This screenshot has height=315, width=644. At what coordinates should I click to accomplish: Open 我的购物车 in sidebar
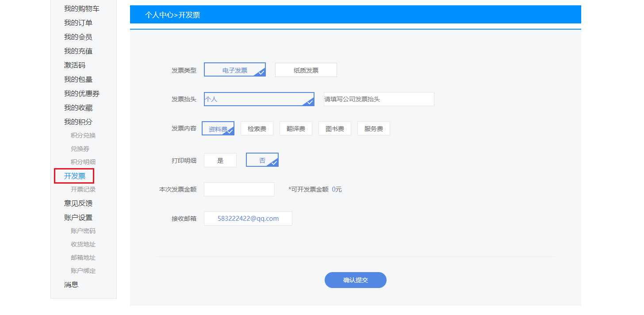82,9
